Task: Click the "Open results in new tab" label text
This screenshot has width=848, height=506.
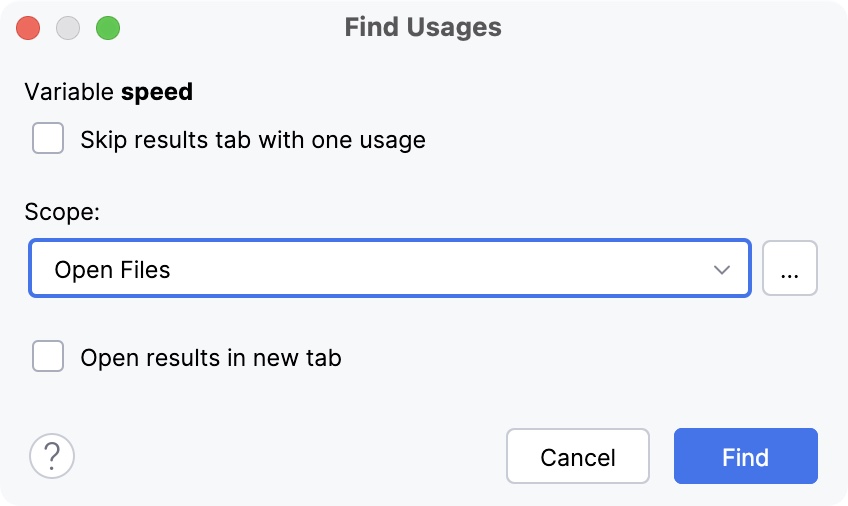Action: click(211, 357)
